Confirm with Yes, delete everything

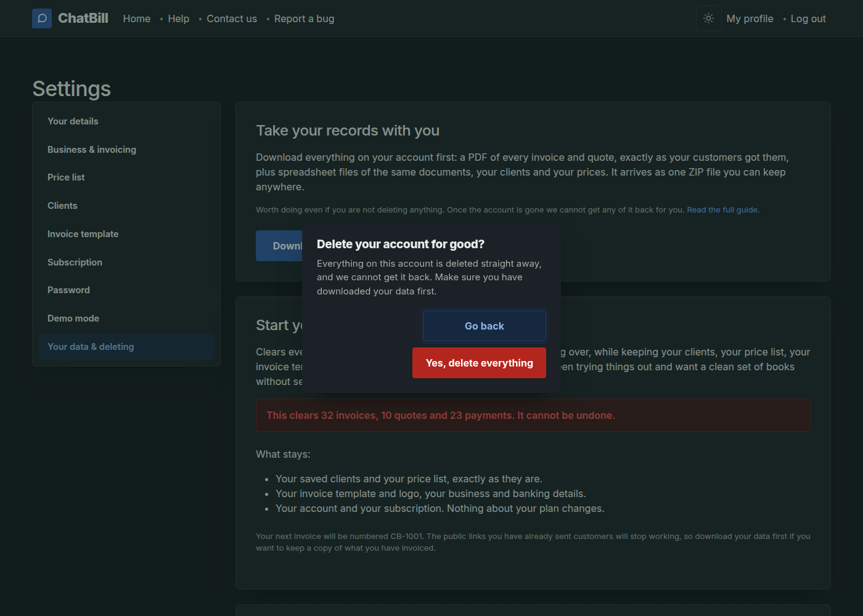coord(479,363)
